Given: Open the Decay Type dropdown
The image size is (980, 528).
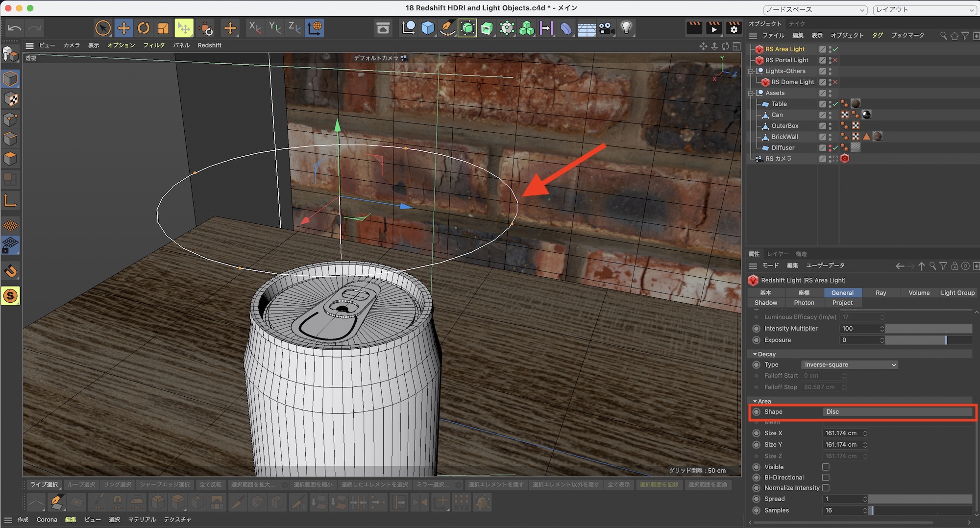Looking at the screenshot, I should [x=850, y=364].
